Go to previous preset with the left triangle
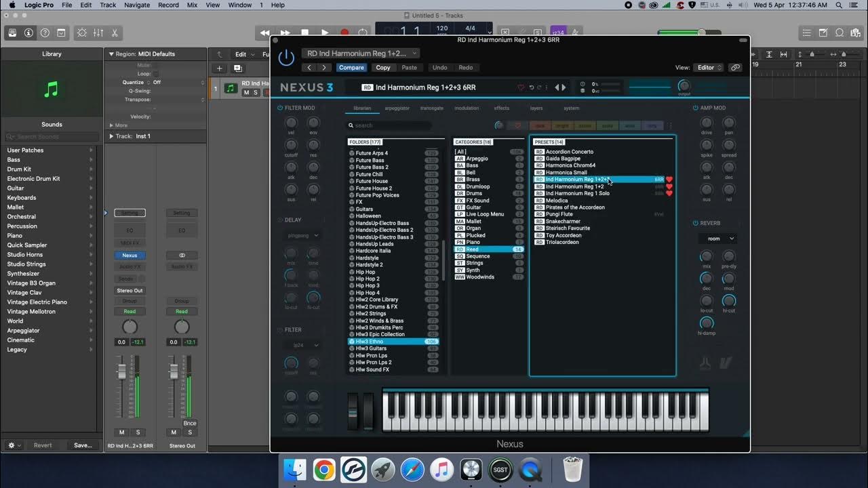Screen dimensions: 868x488 point(557,87)
